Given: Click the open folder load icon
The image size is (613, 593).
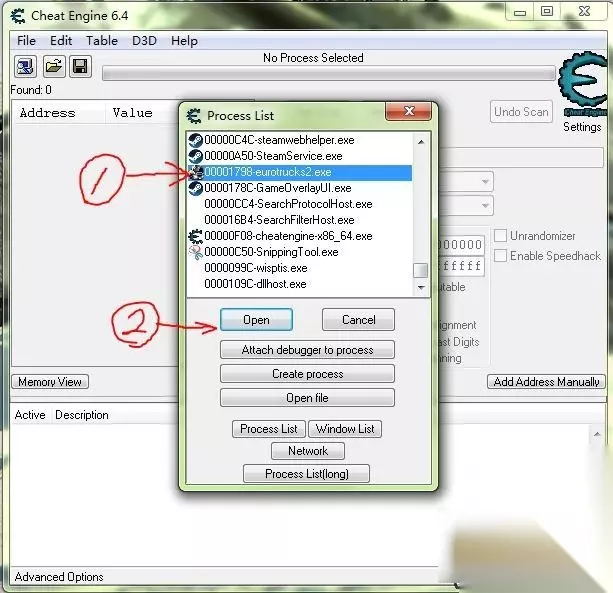Looking at the screenshot, I should (x=53, y=66).
